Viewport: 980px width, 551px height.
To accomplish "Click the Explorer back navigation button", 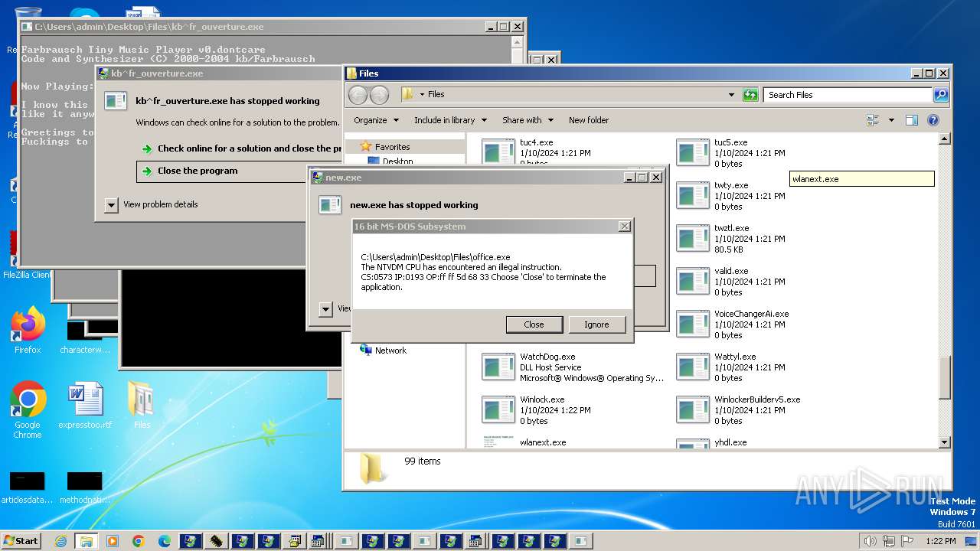I will click(358, 95).
